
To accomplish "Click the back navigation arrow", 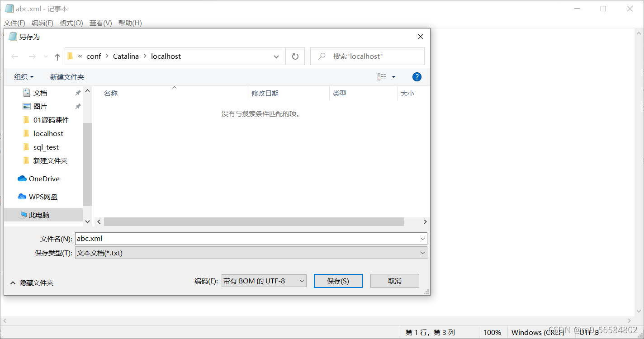I will 15,56.
